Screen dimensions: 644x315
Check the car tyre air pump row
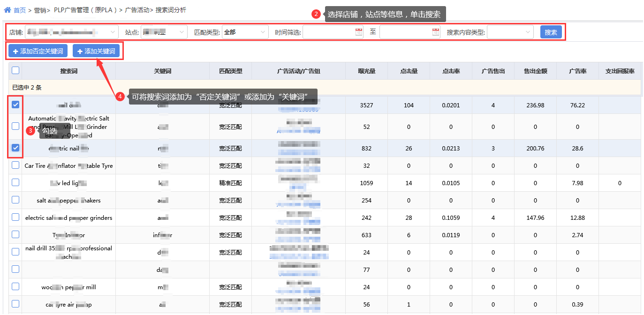[15, 304]
